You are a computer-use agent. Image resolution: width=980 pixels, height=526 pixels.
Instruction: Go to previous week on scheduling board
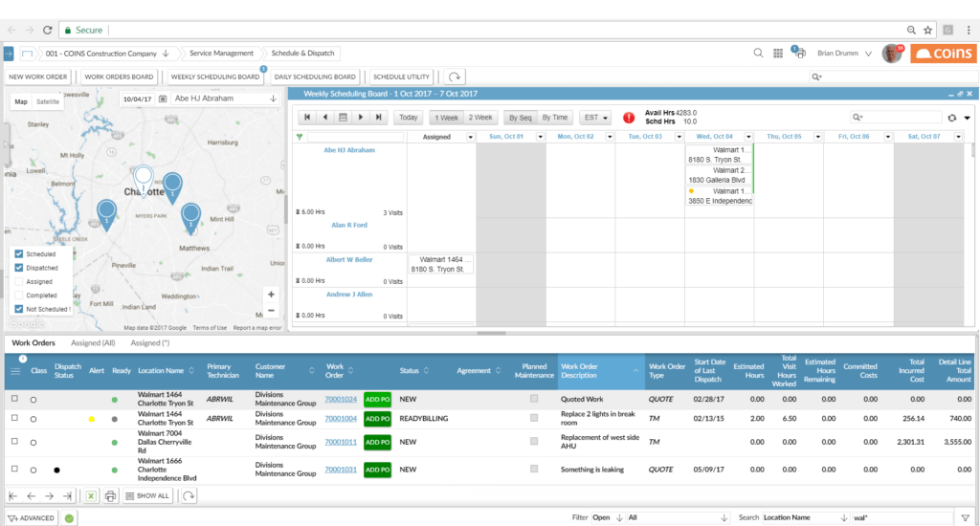[325, 118]
